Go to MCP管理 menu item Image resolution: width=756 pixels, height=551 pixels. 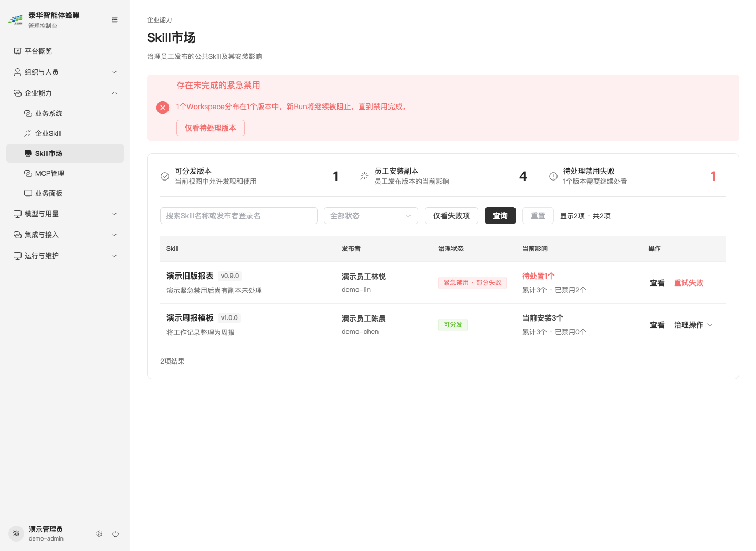[65, 173]
